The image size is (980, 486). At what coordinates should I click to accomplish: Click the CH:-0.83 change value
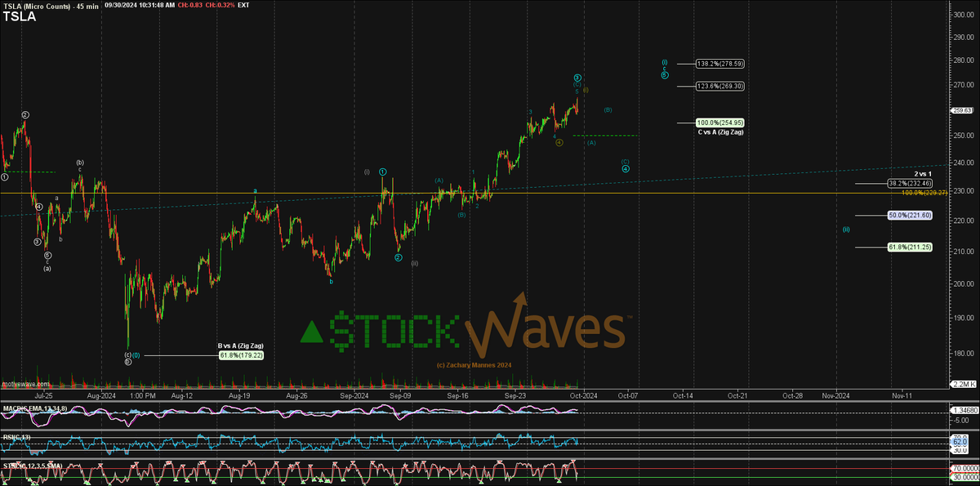pyautogui.click(x=192, y=6)
